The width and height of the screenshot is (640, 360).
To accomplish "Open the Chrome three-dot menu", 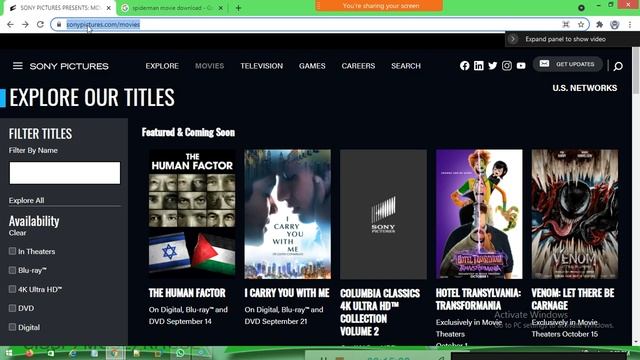I will (630, 24).
